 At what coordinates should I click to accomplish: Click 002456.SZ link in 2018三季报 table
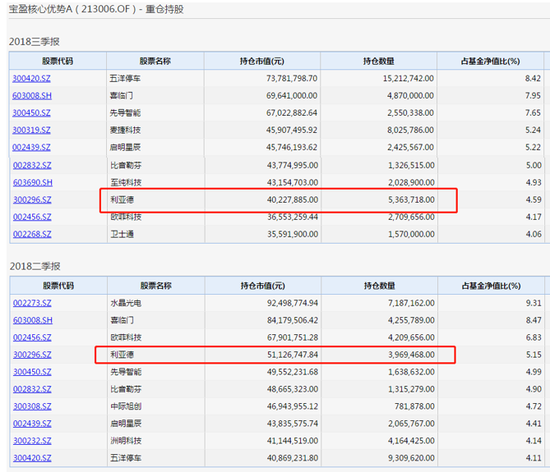coord(32,217)
